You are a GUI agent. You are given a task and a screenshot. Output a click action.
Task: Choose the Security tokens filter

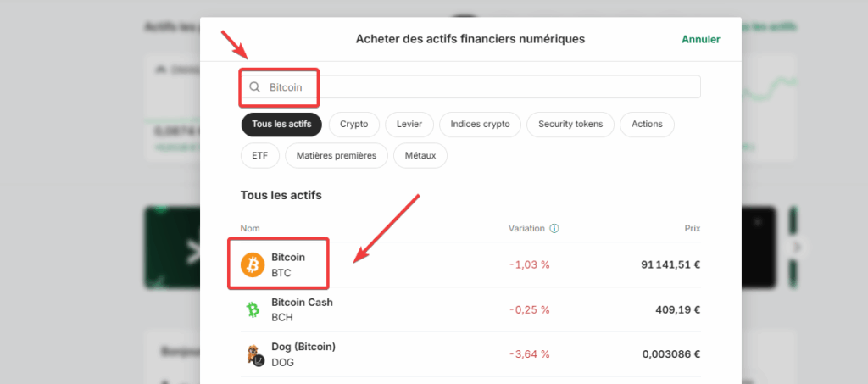click(x=570, y=124)
